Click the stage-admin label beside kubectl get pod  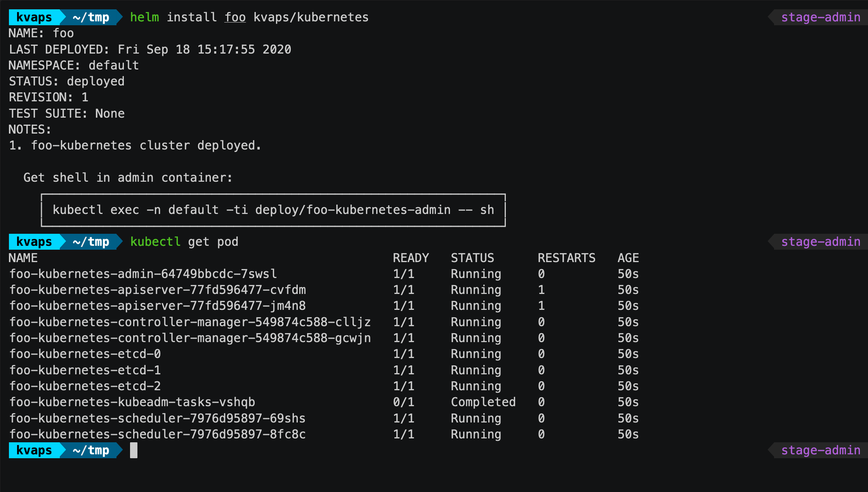coord(821,242)
